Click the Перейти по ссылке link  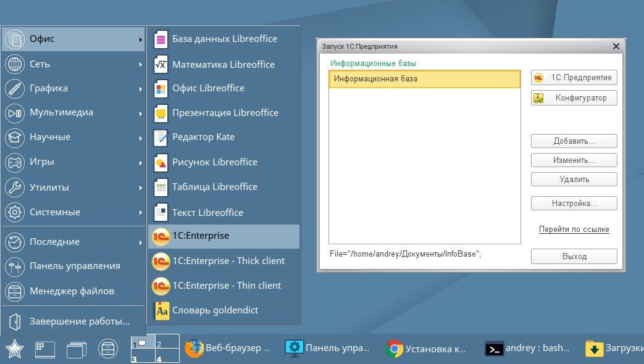[574, 229]
